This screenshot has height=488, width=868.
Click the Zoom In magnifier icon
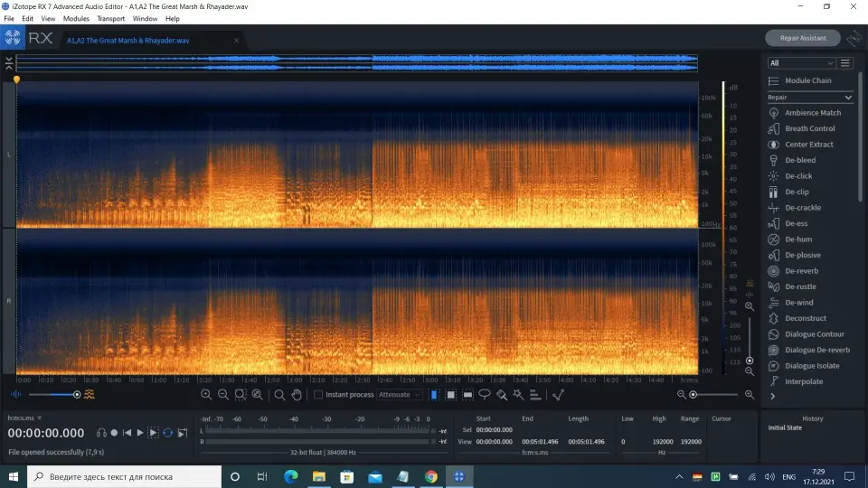click(x=206, y=395)
